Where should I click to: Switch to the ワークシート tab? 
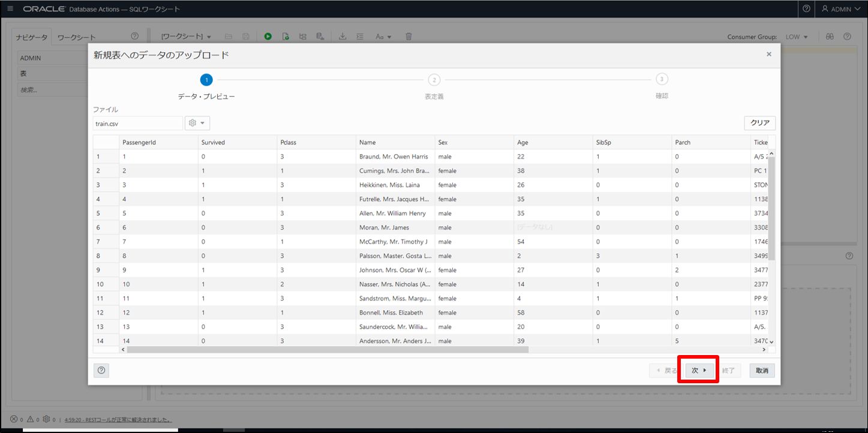click(76, 37)
